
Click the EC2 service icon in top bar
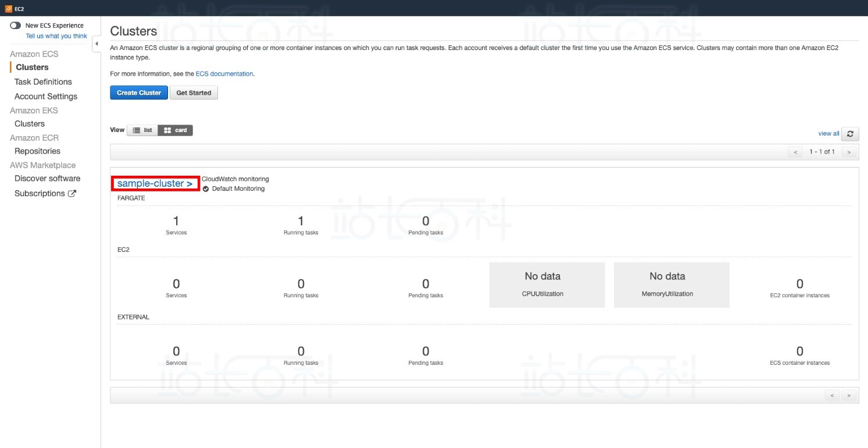click(9, 8)
